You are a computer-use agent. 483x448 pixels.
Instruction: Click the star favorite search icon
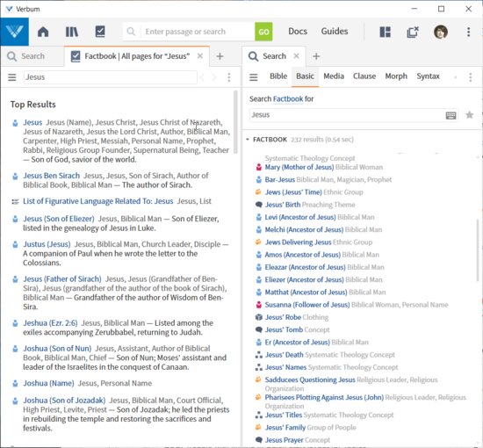point(470,115)
